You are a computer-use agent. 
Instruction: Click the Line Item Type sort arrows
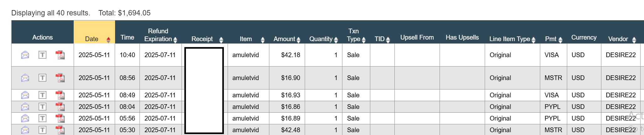(x=533, y=40)
